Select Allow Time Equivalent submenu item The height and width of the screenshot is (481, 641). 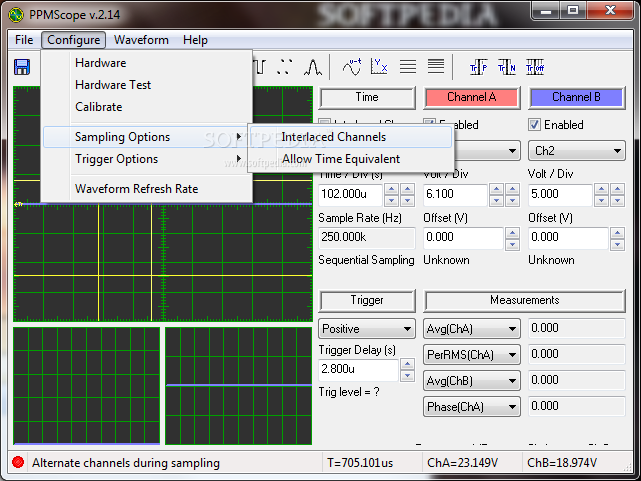351,159
